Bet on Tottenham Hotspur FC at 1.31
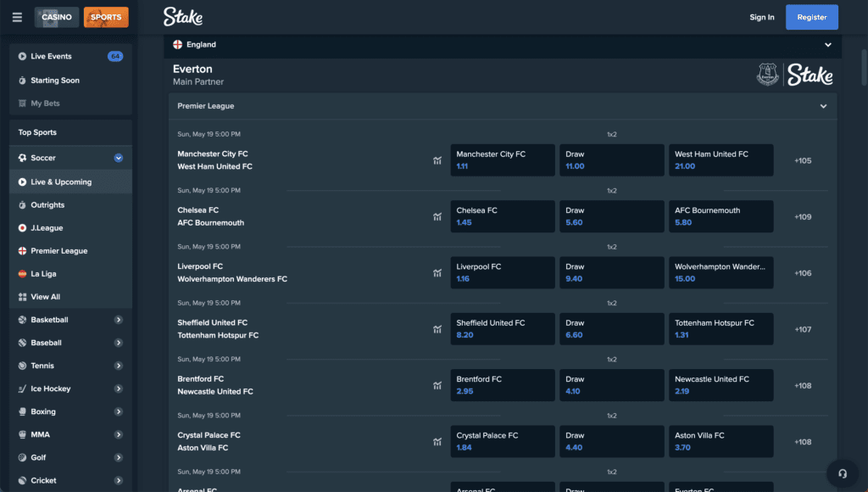Viewport: 868px width, 492px height. pos(721,328)
